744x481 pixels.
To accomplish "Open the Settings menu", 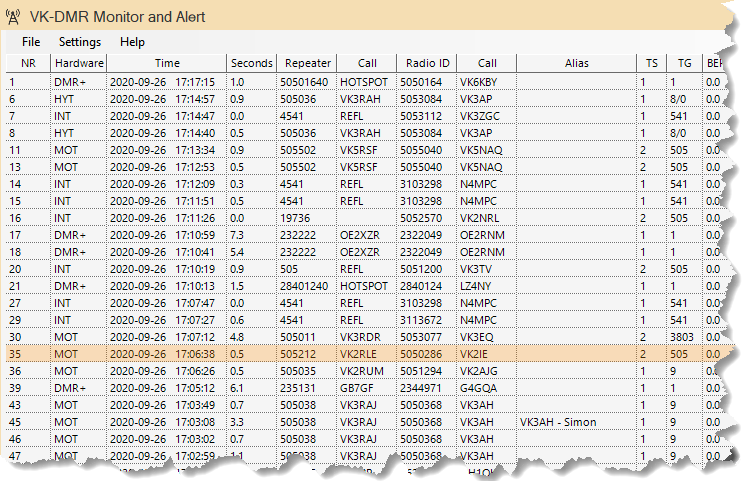I will point(80,42).
